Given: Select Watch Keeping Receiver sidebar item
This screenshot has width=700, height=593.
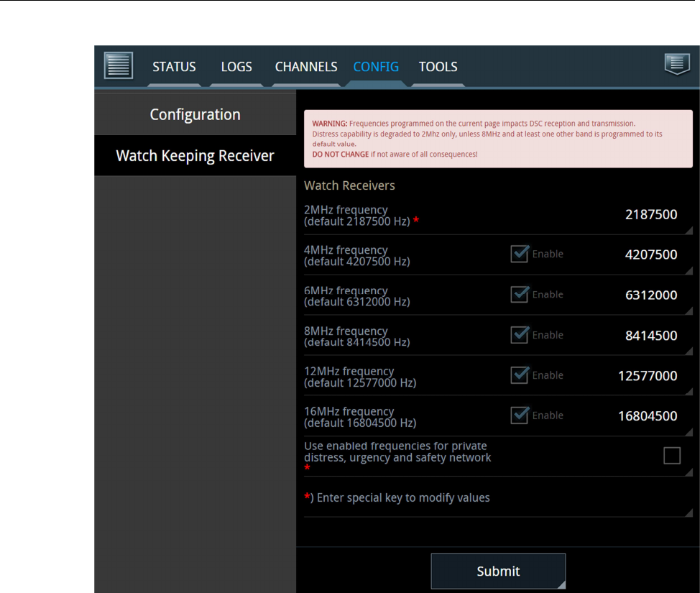Looking at the screenshot, I should [195, 155].
